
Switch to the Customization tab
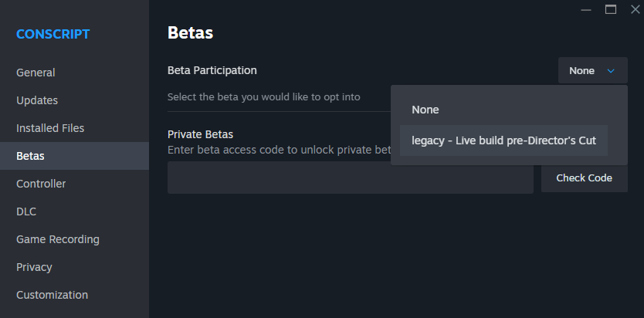(x=52, y=295)
